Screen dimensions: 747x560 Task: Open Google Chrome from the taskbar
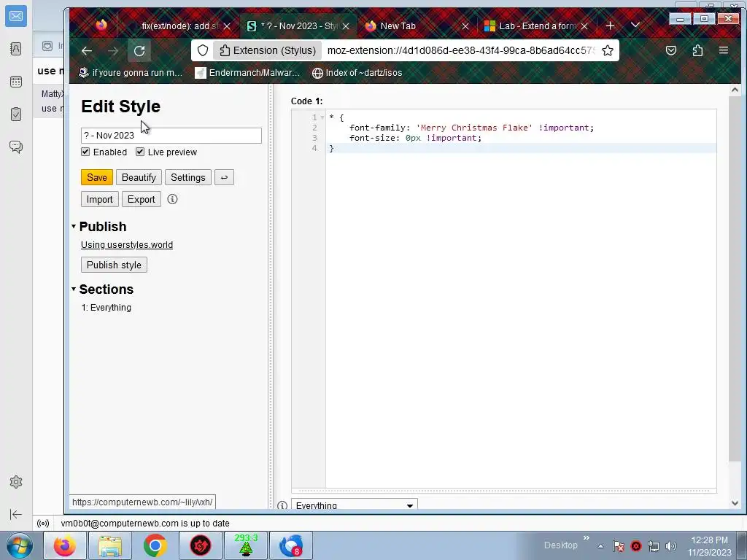[155, 545]
